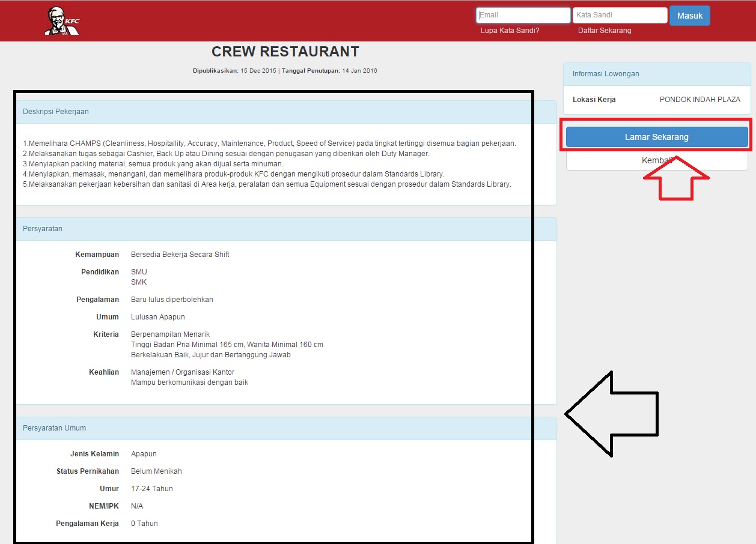
Task: Click the job description line about CHAMPS
Action: 269,144
